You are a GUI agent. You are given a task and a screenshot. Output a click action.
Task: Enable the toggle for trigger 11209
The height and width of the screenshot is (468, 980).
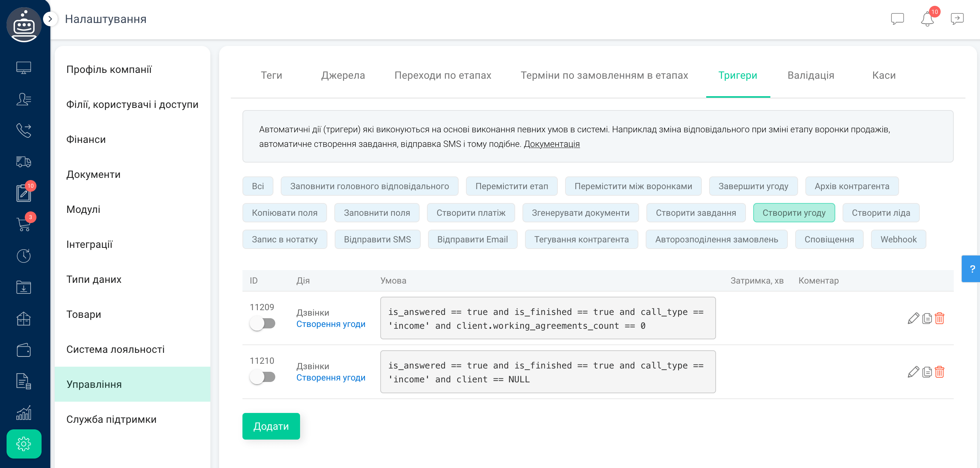pos(262,324)
